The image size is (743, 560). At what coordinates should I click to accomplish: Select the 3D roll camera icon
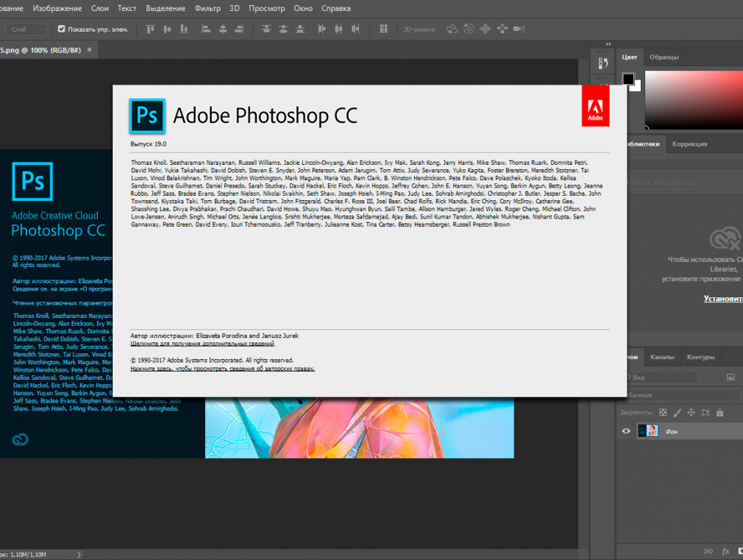point(469,29)
